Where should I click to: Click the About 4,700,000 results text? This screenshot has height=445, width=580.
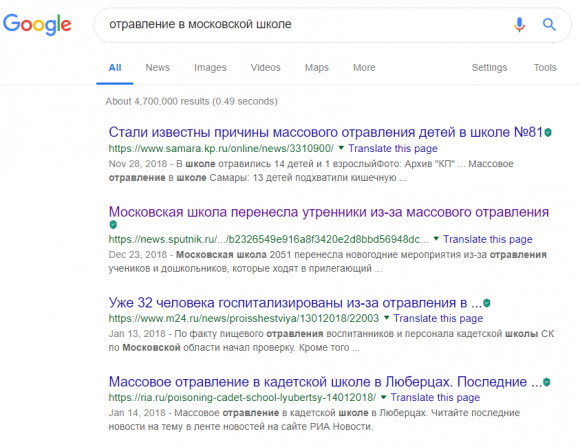point(191,101)
